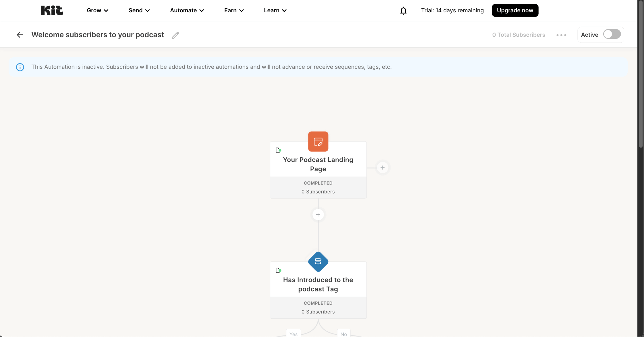Click the Kit logo
Image resolution: width=644 pixels, height=337 pixels.
point(52,10)
